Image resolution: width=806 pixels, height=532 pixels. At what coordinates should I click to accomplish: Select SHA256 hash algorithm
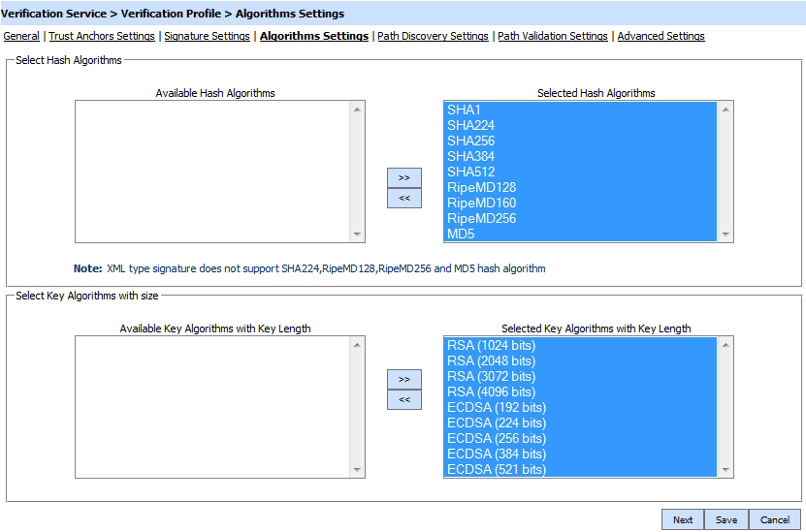(x=580, y=141)
